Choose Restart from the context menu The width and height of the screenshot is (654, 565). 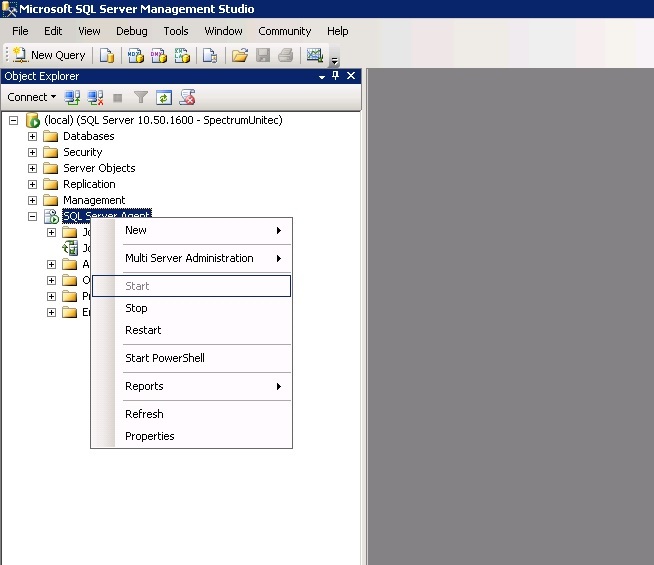[x=191, y=330]
